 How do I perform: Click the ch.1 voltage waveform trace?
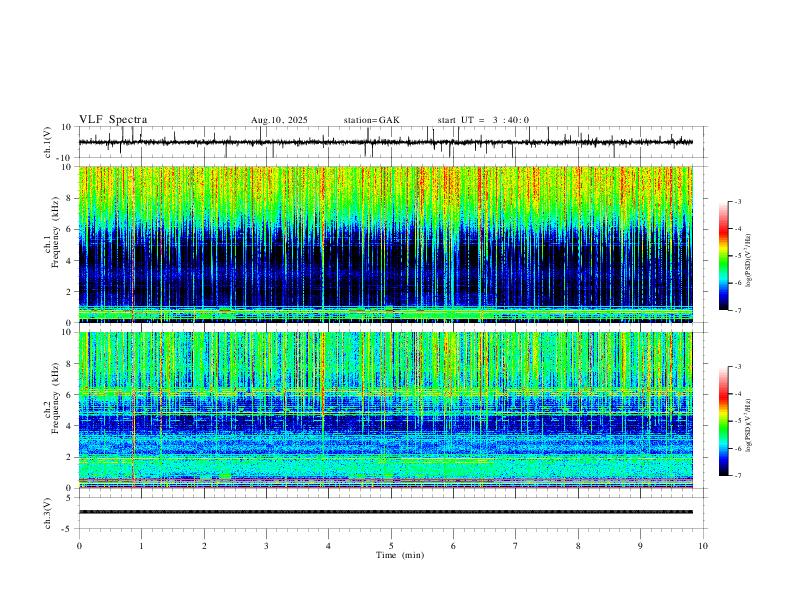pyautogui.click(x=386, y=142)
